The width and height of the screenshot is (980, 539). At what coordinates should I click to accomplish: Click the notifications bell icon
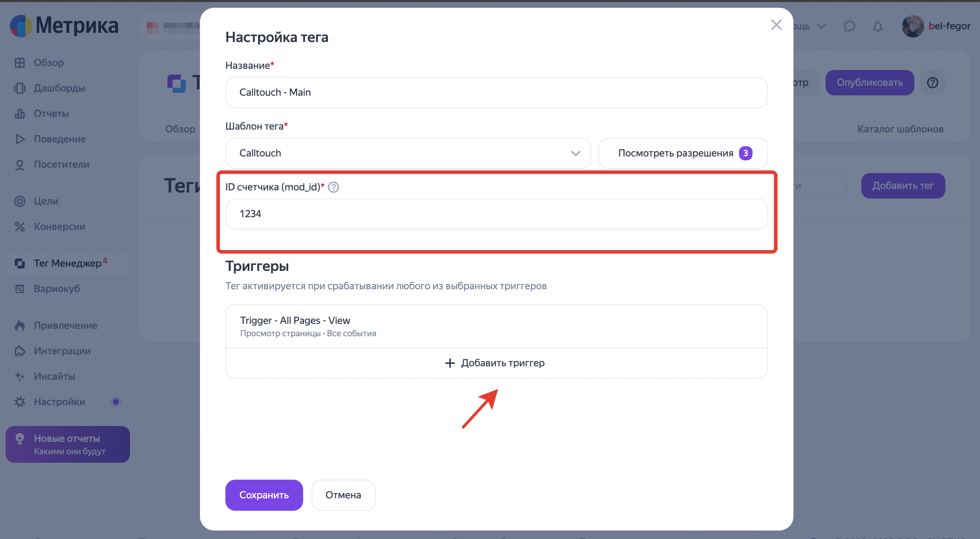pyautogui.click(x=877, y=26)
